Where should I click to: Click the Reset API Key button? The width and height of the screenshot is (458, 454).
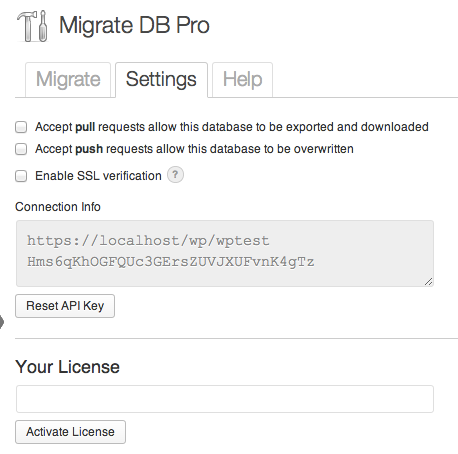(65, 306)
